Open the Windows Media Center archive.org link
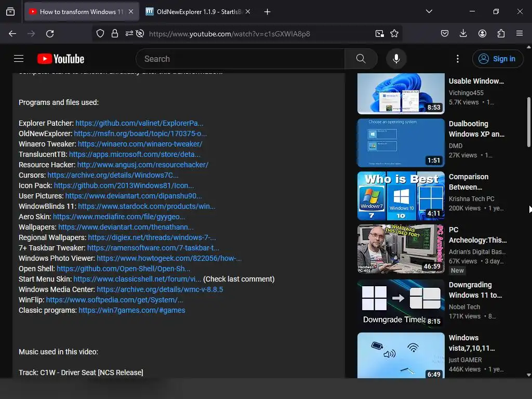Viewport: 532px width, 399px height. (x=160, y=289)
